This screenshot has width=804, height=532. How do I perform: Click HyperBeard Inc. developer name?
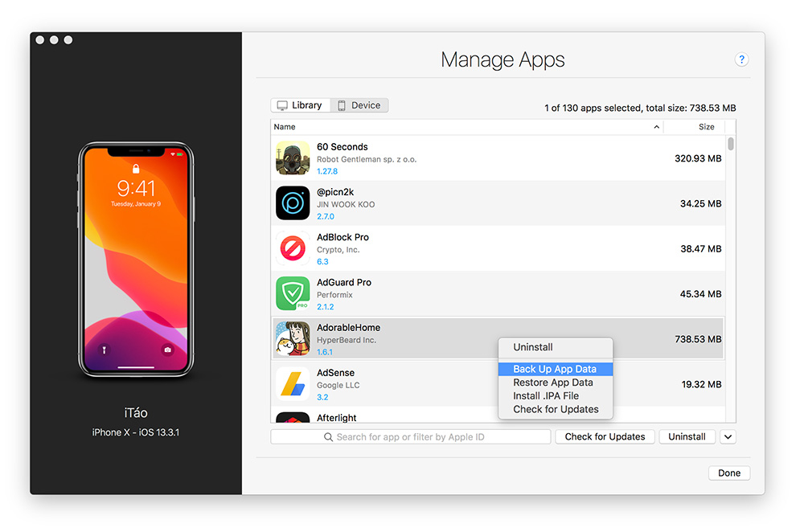(x=346, y=339)
